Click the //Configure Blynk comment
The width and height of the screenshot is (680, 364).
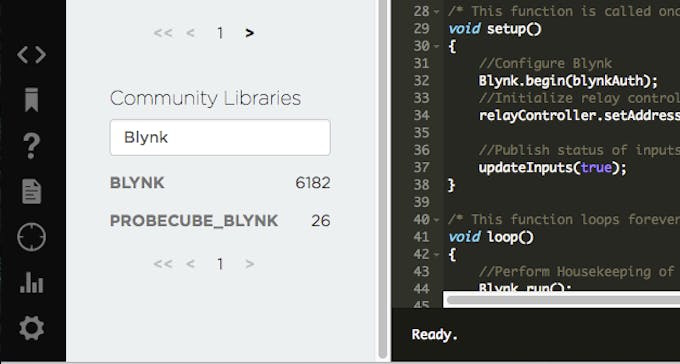pyautogui.click(x=545, y=64)
